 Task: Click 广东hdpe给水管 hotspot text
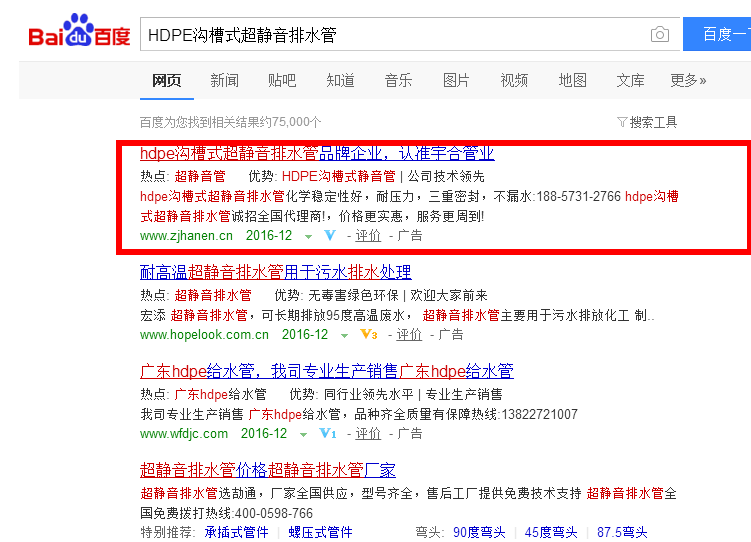pos(220,395)
